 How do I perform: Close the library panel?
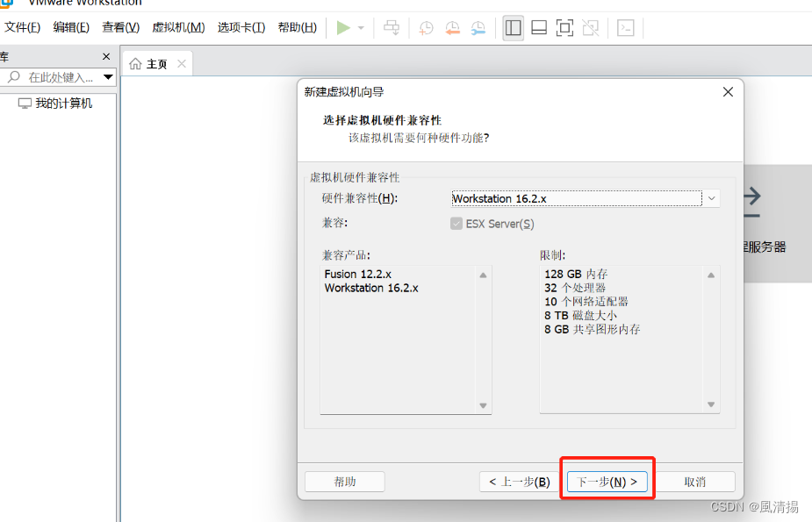tap(106, 56)
